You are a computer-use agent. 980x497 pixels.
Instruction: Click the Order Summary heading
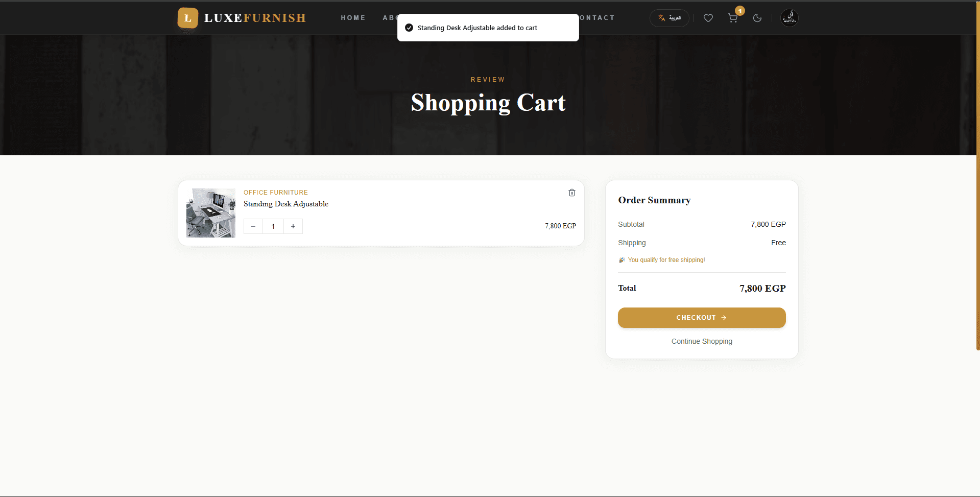654,200
